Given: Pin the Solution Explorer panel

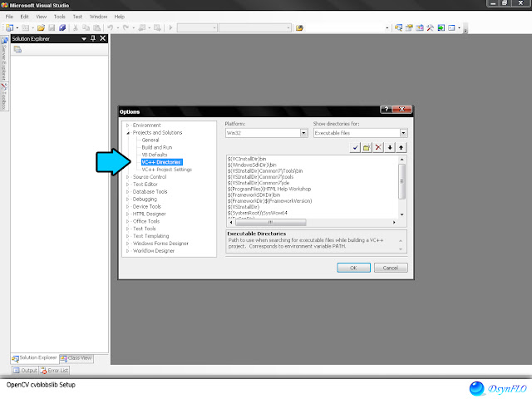Looking at the screenshot, I should tap(93, 39).
